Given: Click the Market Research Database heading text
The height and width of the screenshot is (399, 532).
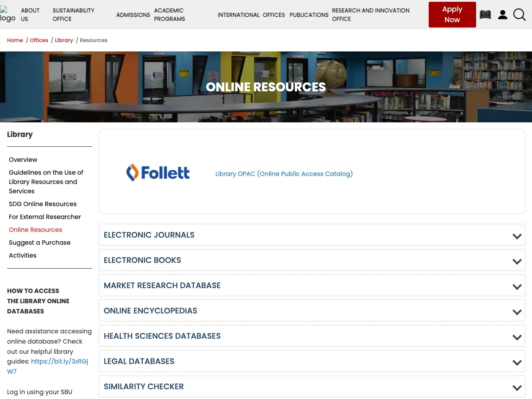Looking at the screenshot, I should pos(162,286).
